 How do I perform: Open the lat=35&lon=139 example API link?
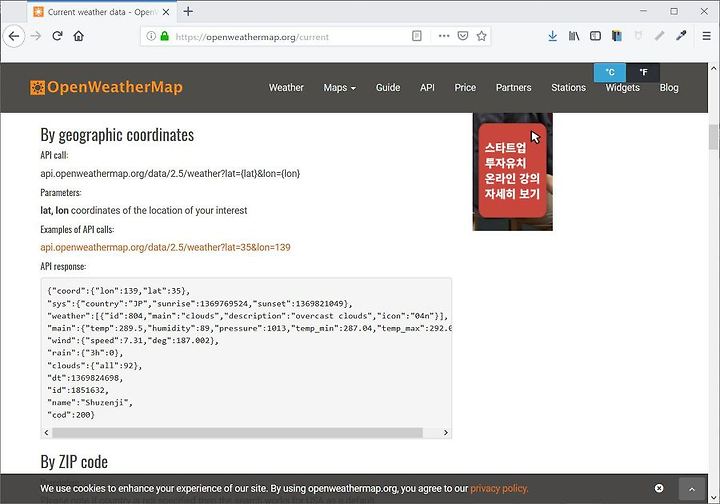(165, 247)
